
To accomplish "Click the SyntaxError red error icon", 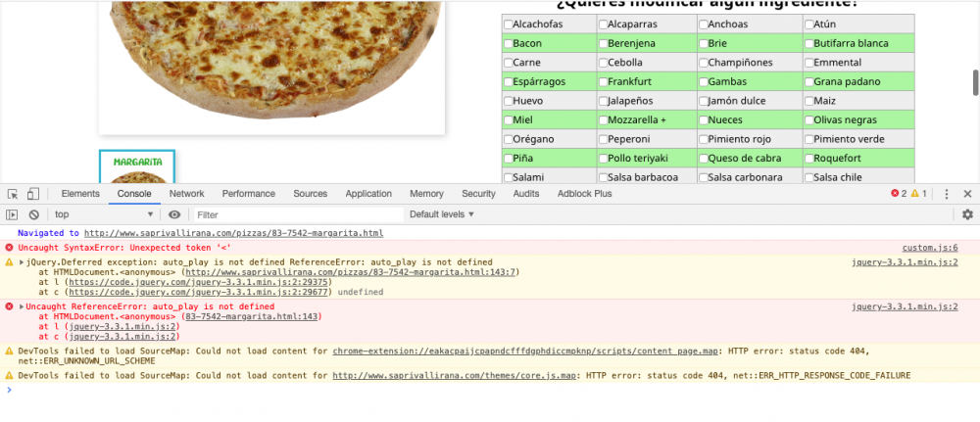I will tap(9, 247).
